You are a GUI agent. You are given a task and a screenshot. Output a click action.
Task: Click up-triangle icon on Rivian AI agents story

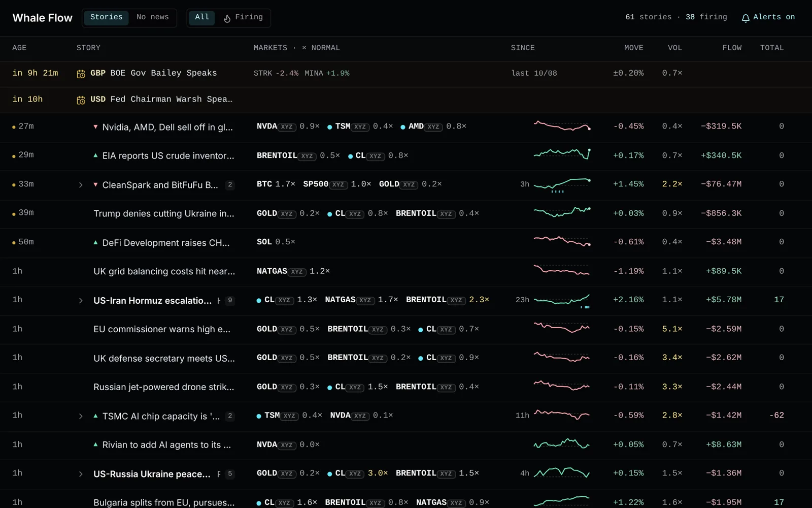click(x=95, y=444)
